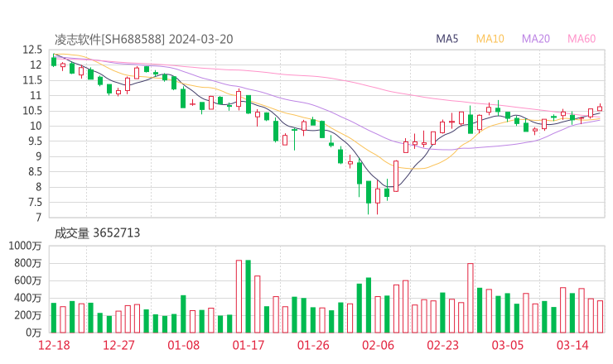This screenshot has width=613, height=364.
Task: Click the 01-17 date label
Action: pyautogui.click(x=249, y=345)
